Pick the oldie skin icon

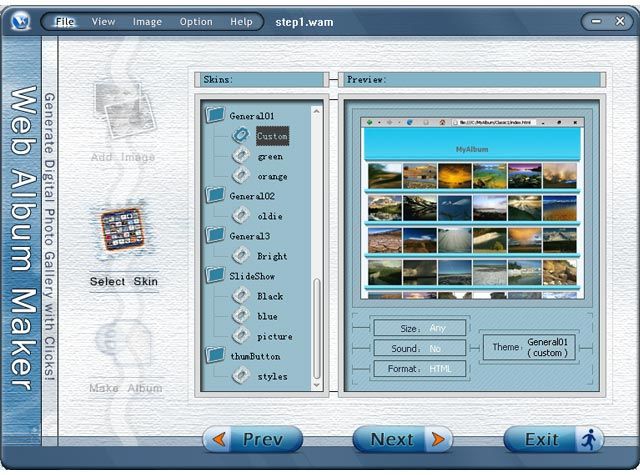click(240, 215)
